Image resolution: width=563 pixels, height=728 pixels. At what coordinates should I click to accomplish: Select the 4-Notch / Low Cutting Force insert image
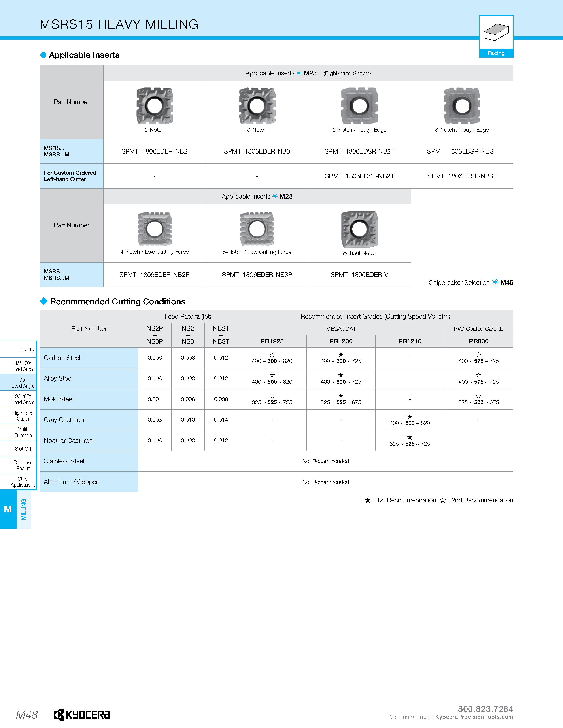[154, 229]
